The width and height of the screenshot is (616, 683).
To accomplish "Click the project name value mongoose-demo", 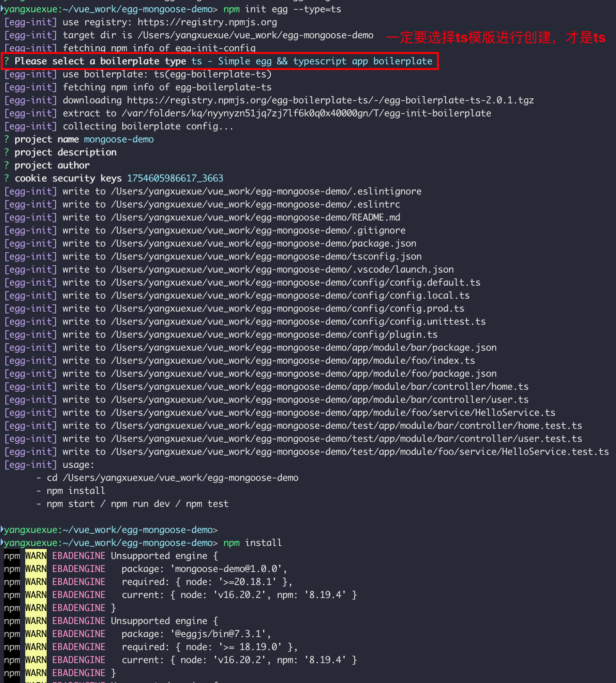I will click(119, 139).
